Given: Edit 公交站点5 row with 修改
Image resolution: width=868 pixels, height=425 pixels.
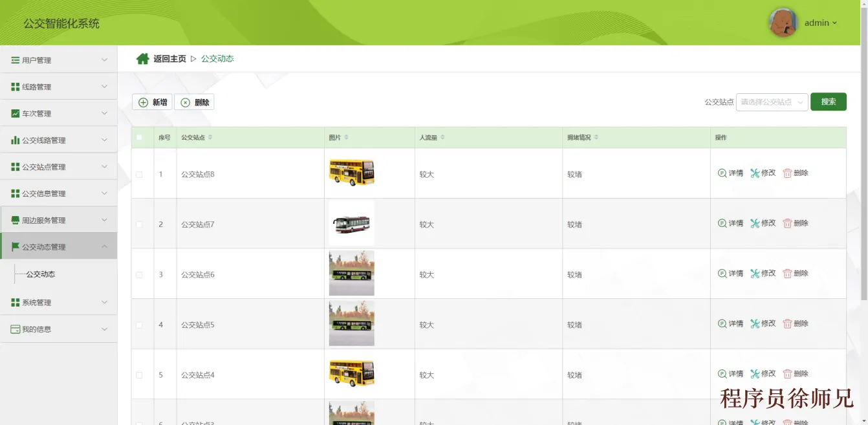Looking at the screenshot, I should coord(763,323).
